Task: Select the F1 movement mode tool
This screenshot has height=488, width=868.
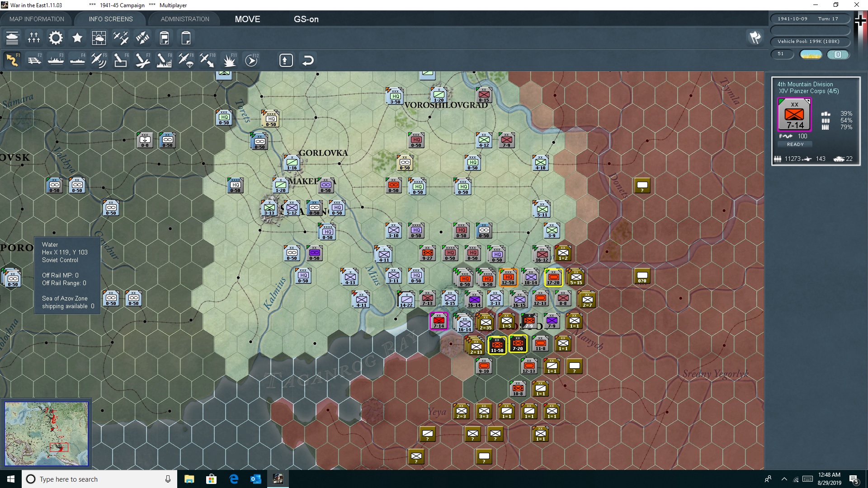Action: click(12, 60)
